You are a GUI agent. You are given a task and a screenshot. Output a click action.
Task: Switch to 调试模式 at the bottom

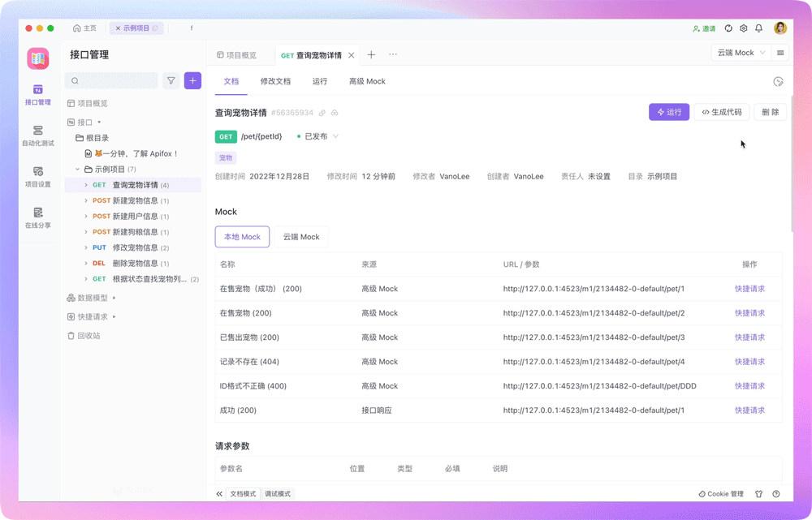pos(278,493)
